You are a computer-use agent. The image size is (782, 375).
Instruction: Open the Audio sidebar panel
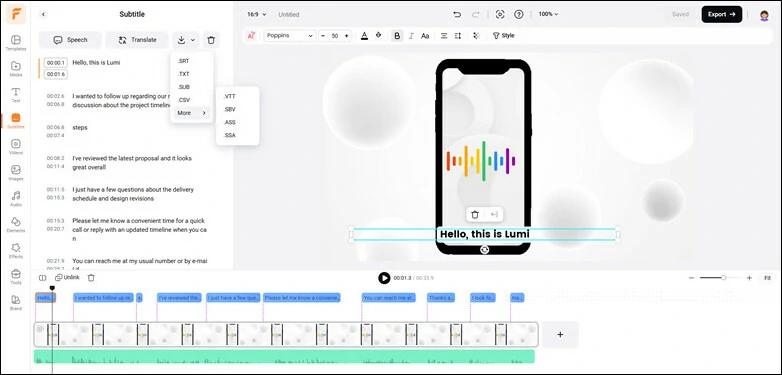[16, 198]
